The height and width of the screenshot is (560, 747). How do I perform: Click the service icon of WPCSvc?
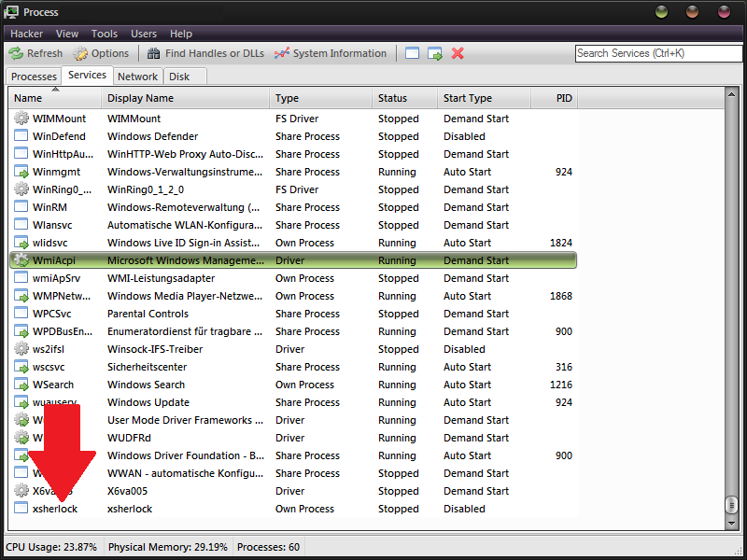(x=21, y=314)
